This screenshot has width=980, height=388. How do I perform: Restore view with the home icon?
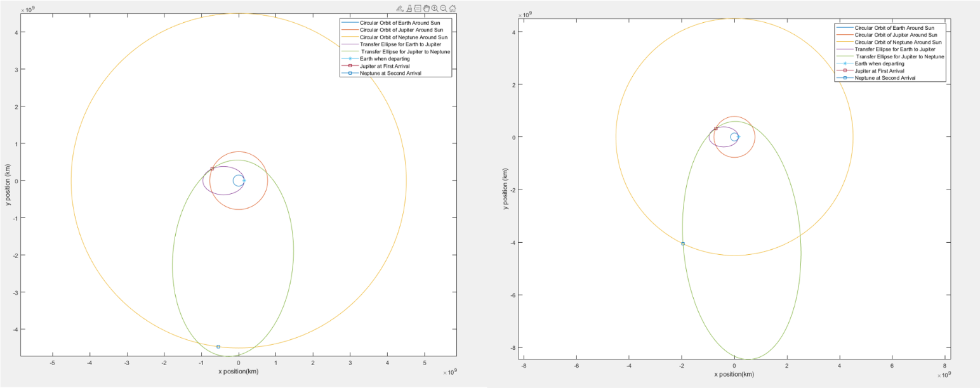click(x=453, y=8)
